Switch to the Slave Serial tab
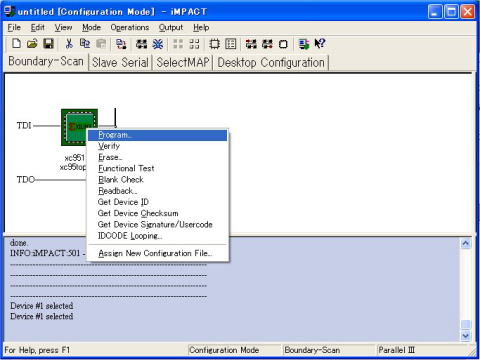This screenshot has height=360, width=480. pyautogui.click(x=120, y=63)
